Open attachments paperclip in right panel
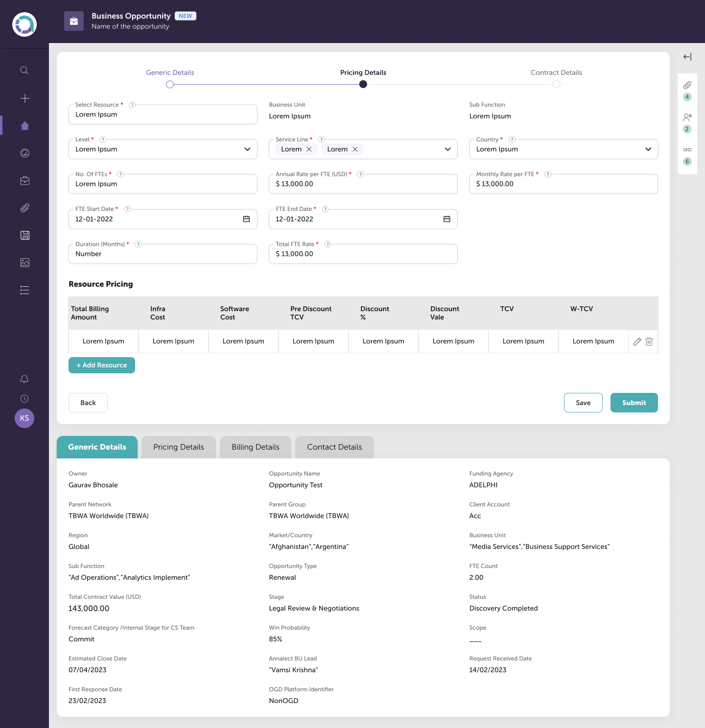Viewport: 705px width, 728px height. coord(687,85)
